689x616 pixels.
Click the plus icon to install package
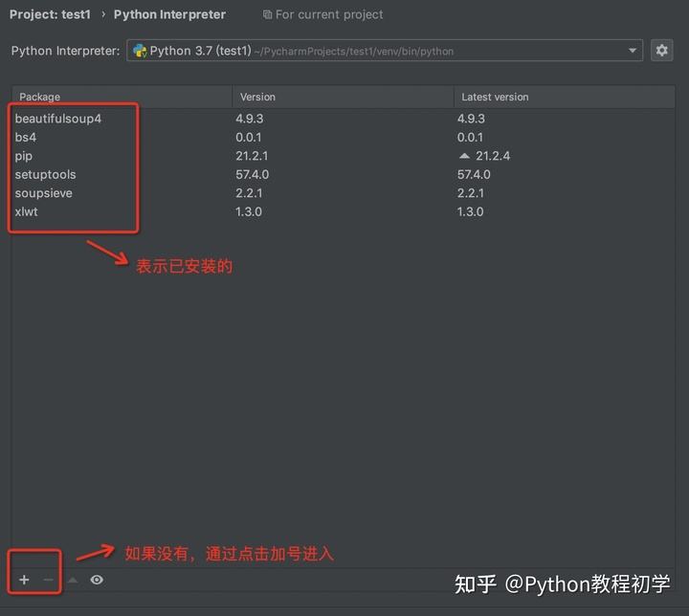pyautogui.click(x=24, y=580)
